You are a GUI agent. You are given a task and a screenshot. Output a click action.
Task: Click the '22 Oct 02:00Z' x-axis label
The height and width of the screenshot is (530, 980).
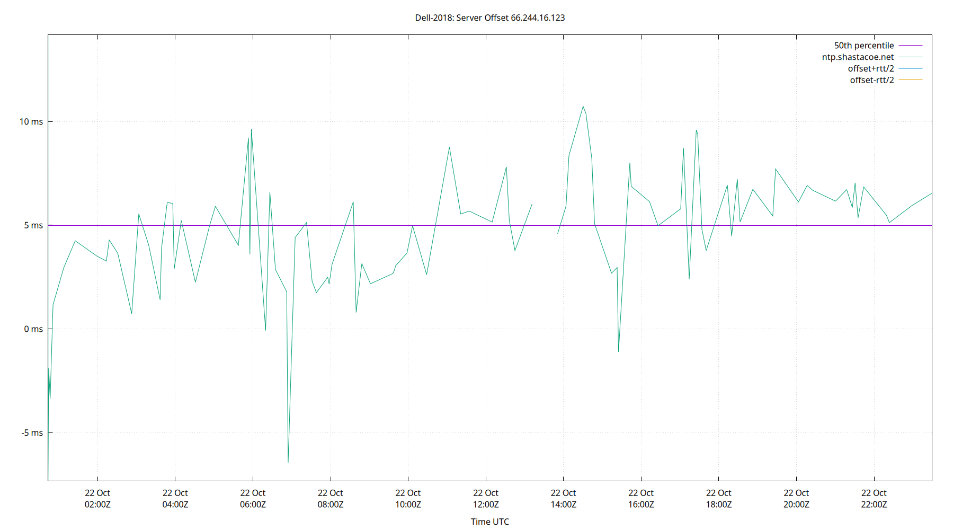[x=97, y=499]
